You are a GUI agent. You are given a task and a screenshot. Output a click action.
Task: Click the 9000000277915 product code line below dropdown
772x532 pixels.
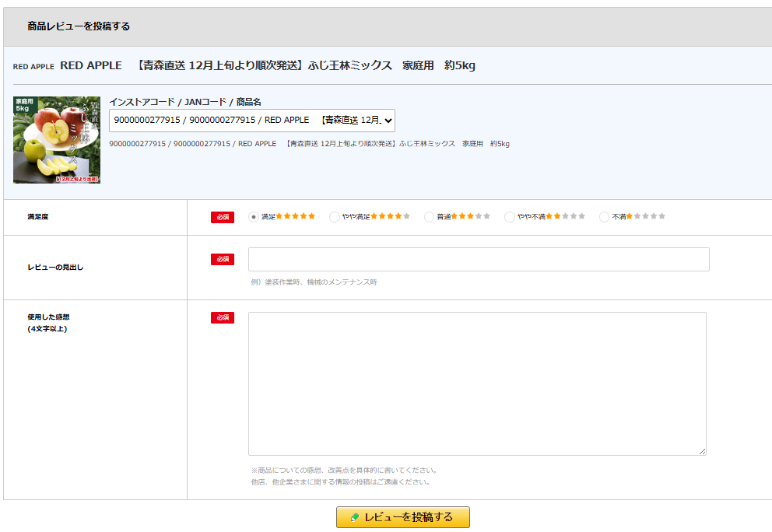(x=309, y=144)
